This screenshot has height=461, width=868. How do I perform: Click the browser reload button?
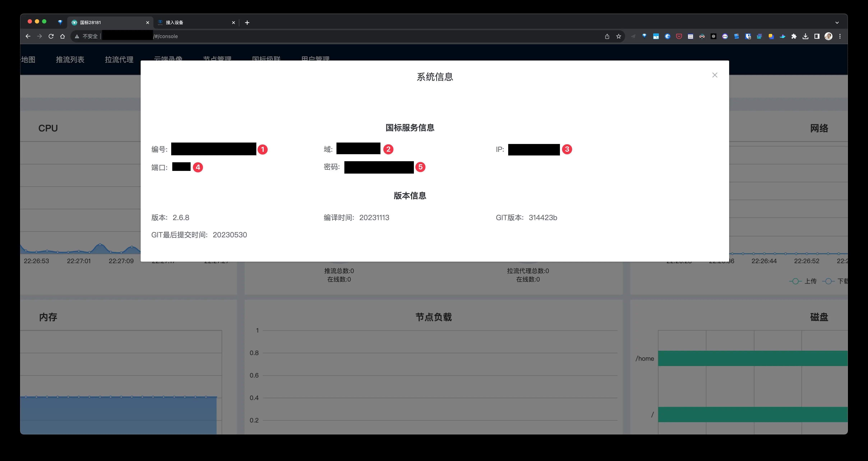[51, 36]
